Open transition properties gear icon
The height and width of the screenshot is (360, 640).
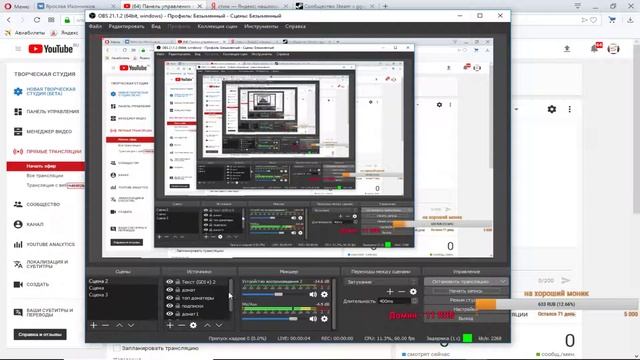[413, 291]
